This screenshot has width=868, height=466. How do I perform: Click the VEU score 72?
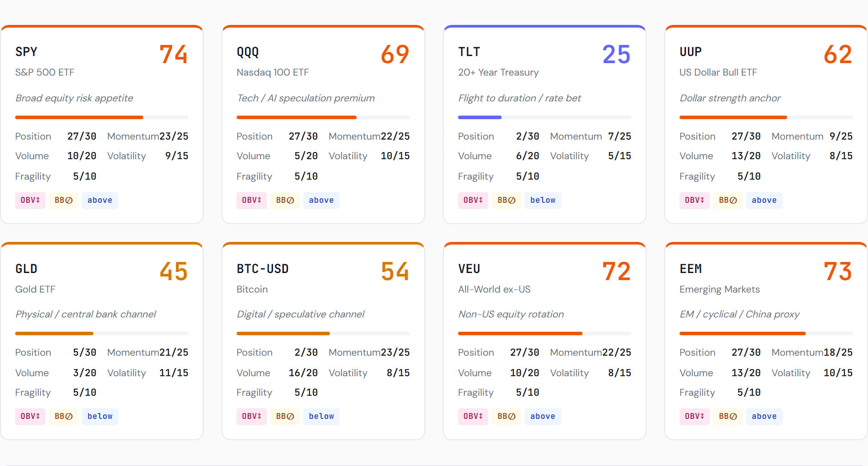[616, 271]
